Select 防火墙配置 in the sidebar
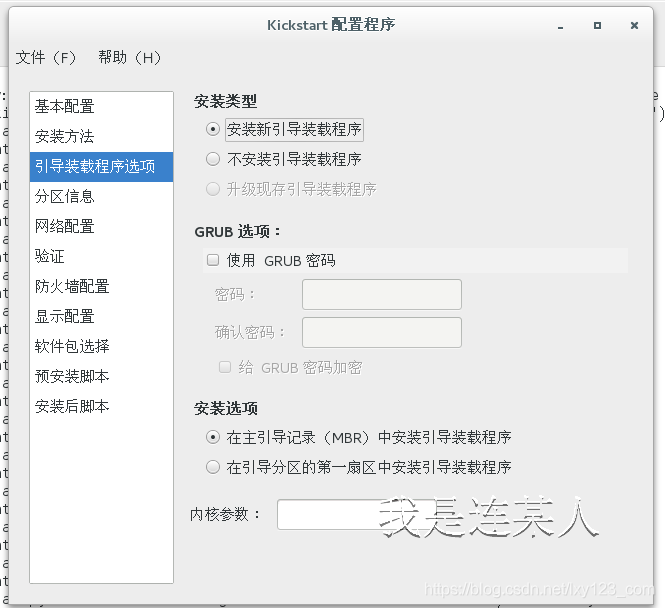665x608 pixels. 101,287
